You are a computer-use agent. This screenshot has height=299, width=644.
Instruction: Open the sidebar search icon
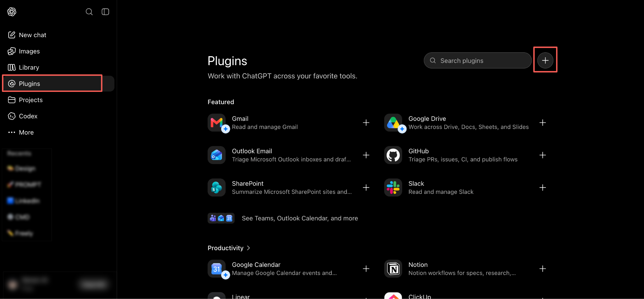(x=89, y=12)
